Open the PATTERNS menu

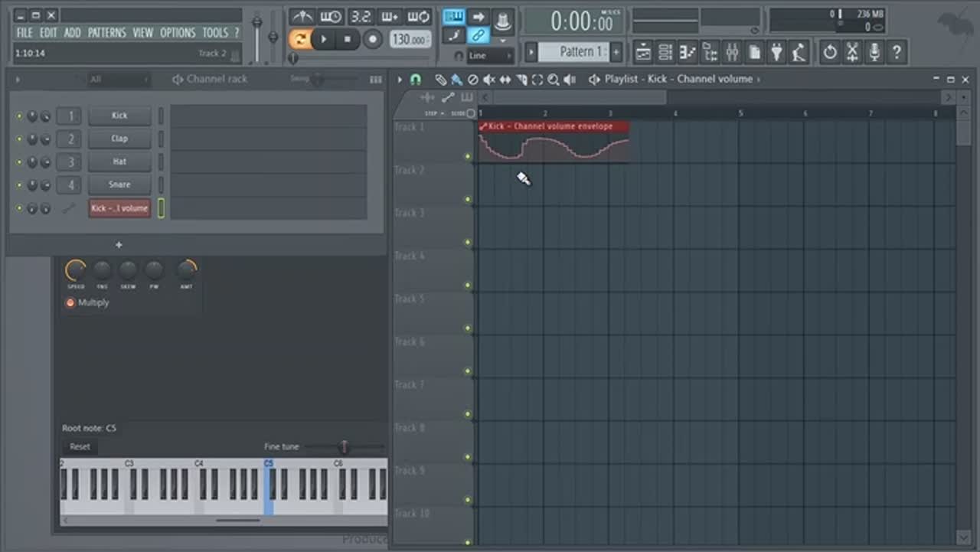point(106,32)
